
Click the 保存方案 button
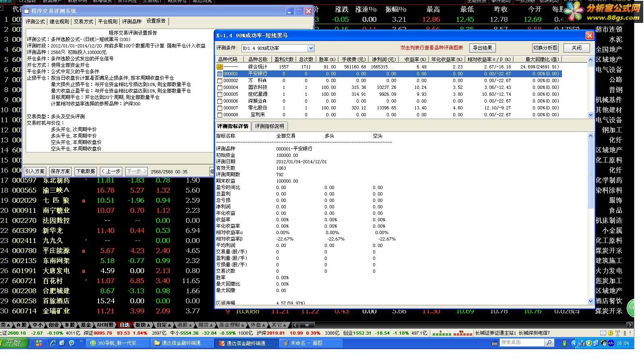60,171
